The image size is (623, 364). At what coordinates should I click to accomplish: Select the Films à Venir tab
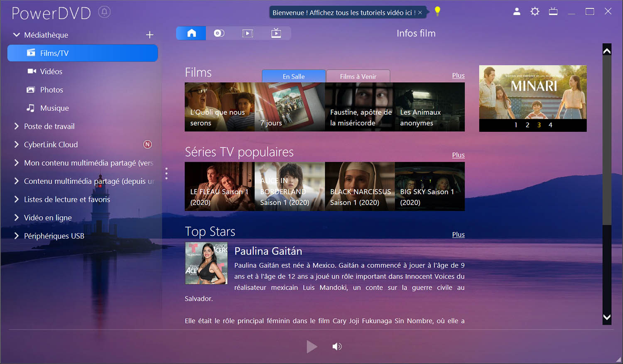coord(358,76)
